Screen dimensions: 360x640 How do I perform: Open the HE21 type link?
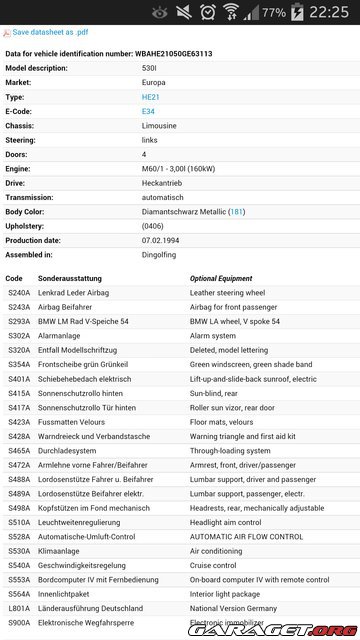151,97
